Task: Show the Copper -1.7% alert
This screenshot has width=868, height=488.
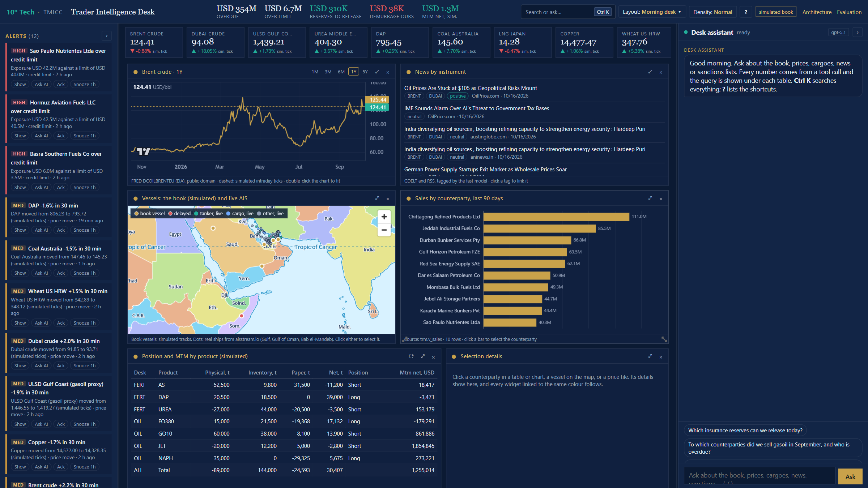Action: pyautogui.click(x=20, y=467)
